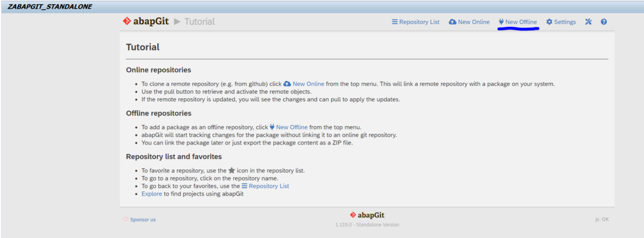Select New Offline in the top menu
Viewport: 644px width, 238px height.
pos(521,22)
